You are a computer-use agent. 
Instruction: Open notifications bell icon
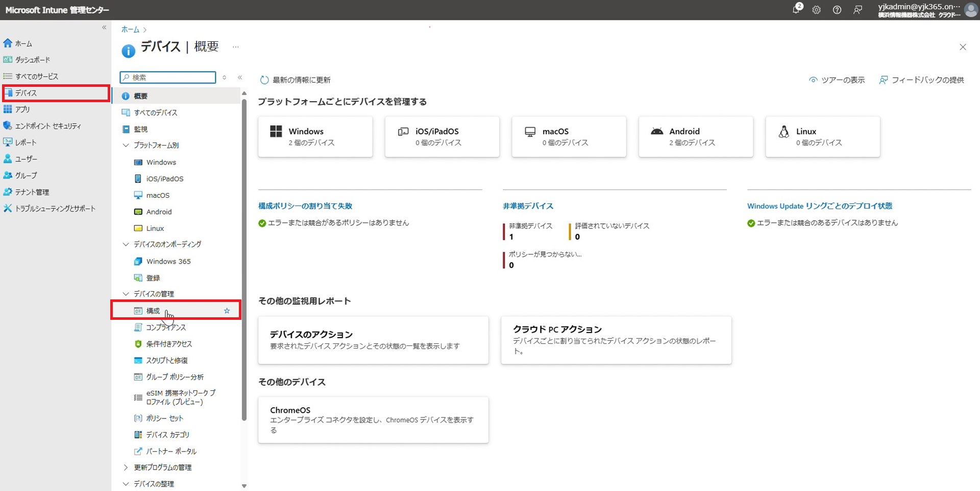(796, 9)
